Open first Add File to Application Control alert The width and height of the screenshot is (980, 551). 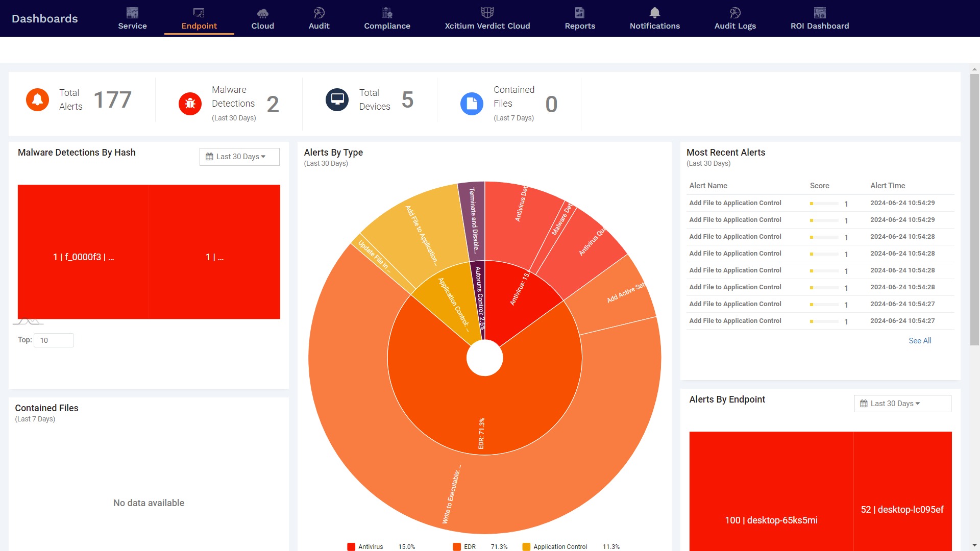coord(735,203)
